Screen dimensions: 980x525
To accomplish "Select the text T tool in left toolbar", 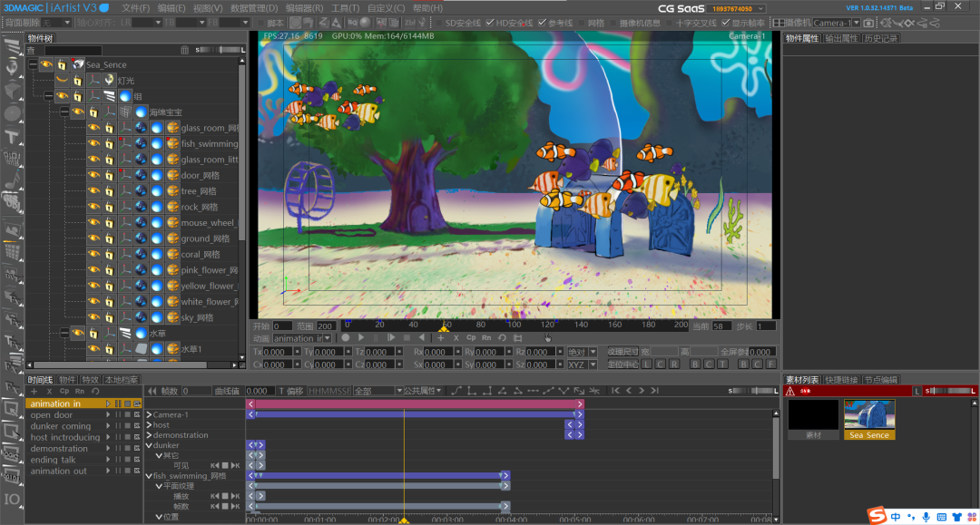I will tap(11, 137).
